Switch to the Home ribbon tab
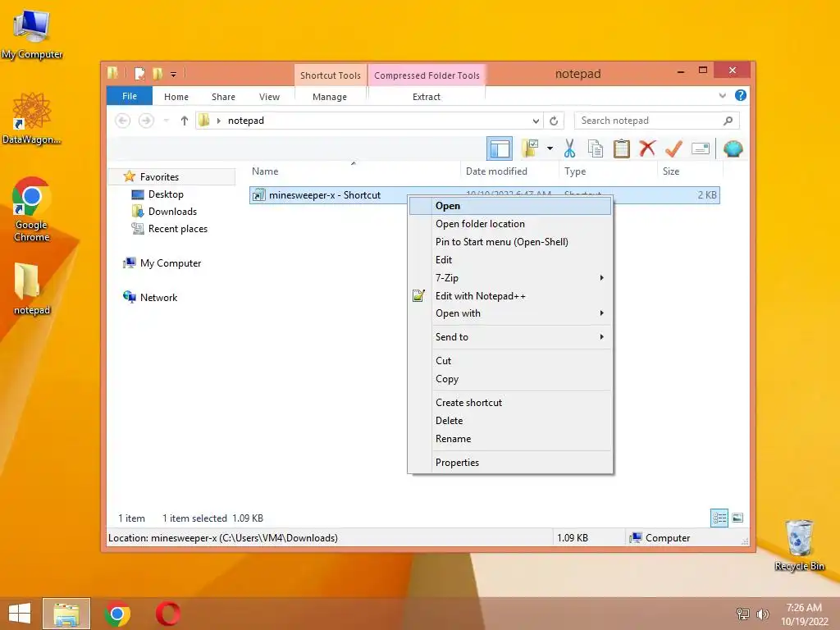This screenshot has height=630, width=840. 176,97
